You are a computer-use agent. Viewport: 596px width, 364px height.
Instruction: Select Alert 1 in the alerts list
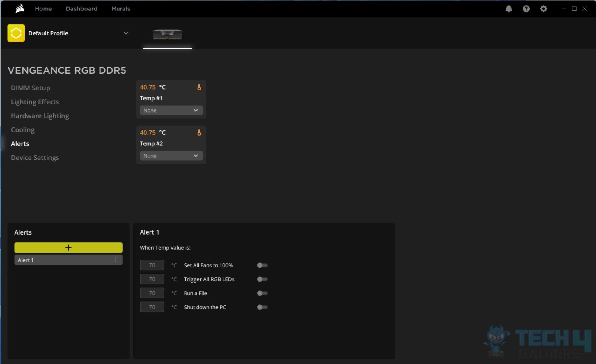[68, 260]
